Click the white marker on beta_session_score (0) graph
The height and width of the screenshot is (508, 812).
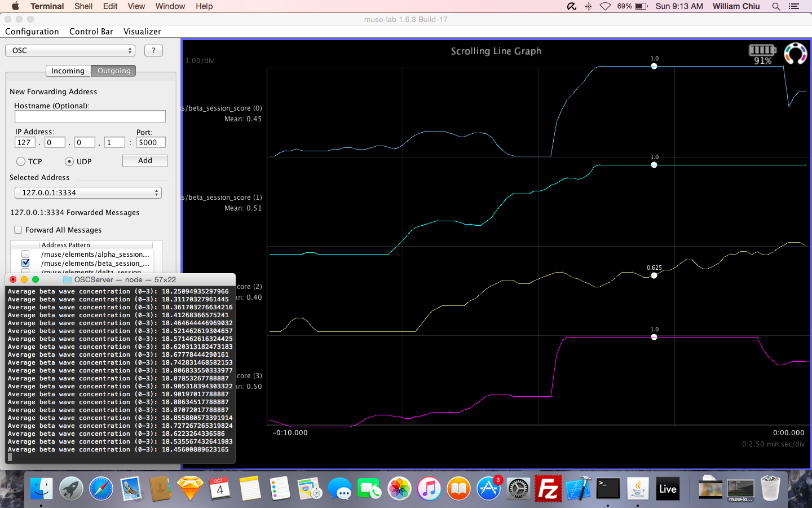pyautogui.click(x=654, y=66)
